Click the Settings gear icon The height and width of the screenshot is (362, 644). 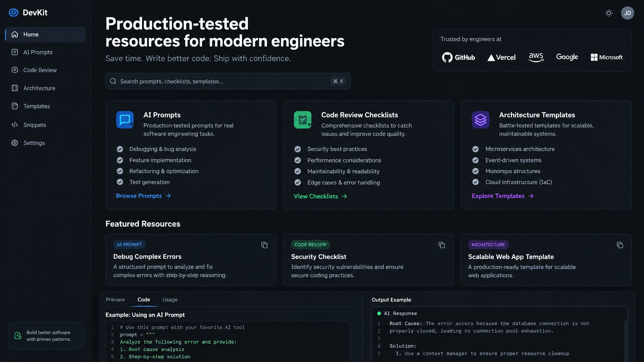click(x=15, y=143)
